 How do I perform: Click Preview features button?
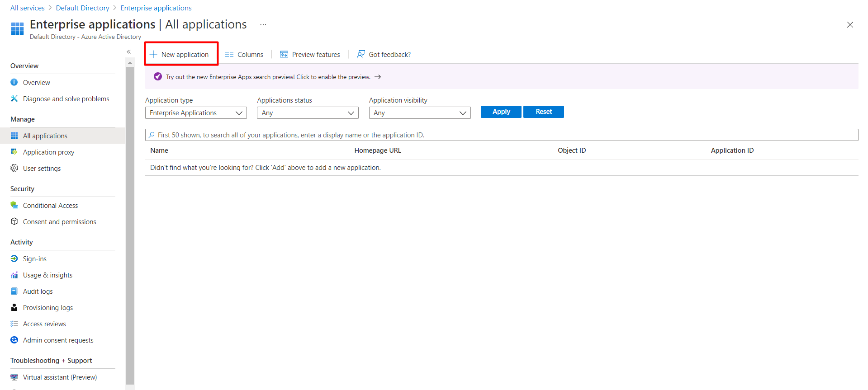point(310,54)
